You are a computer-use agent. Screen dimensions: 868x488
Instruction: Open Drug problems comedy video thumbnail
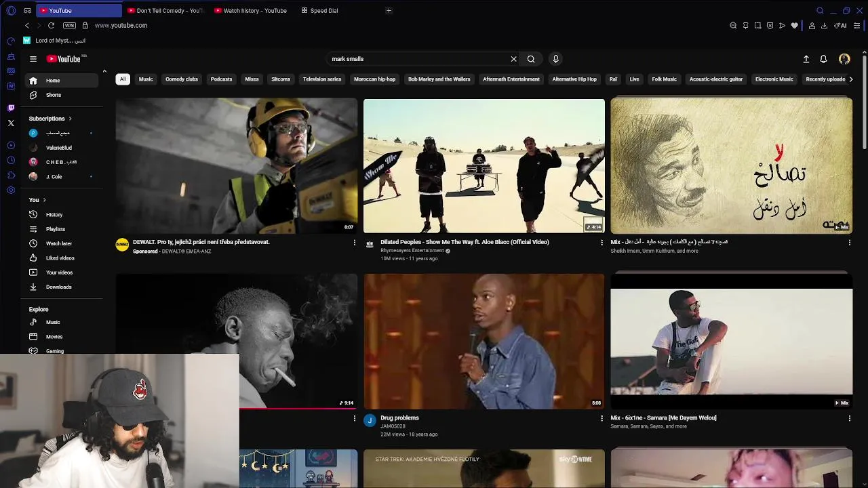coord(484,342)
